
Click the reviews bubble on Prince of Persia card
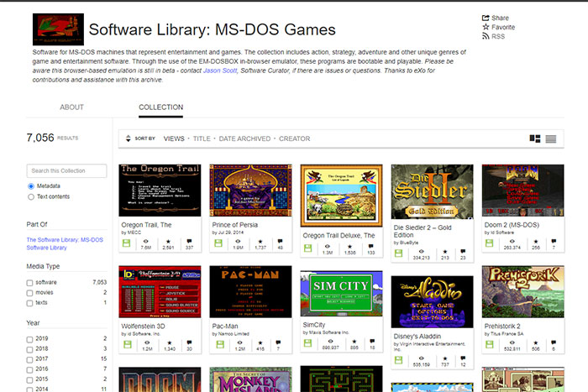click(x=280, y=242)
